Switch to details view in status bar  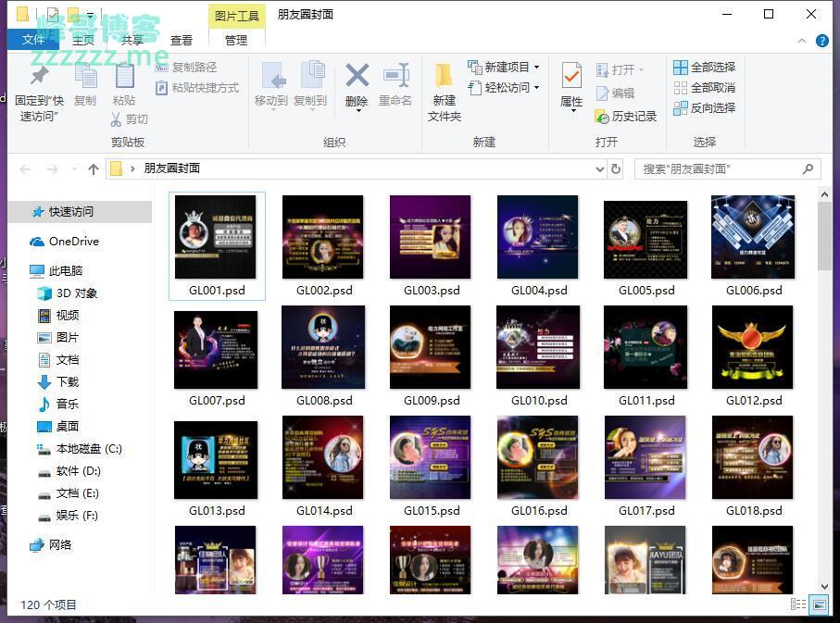798,604
